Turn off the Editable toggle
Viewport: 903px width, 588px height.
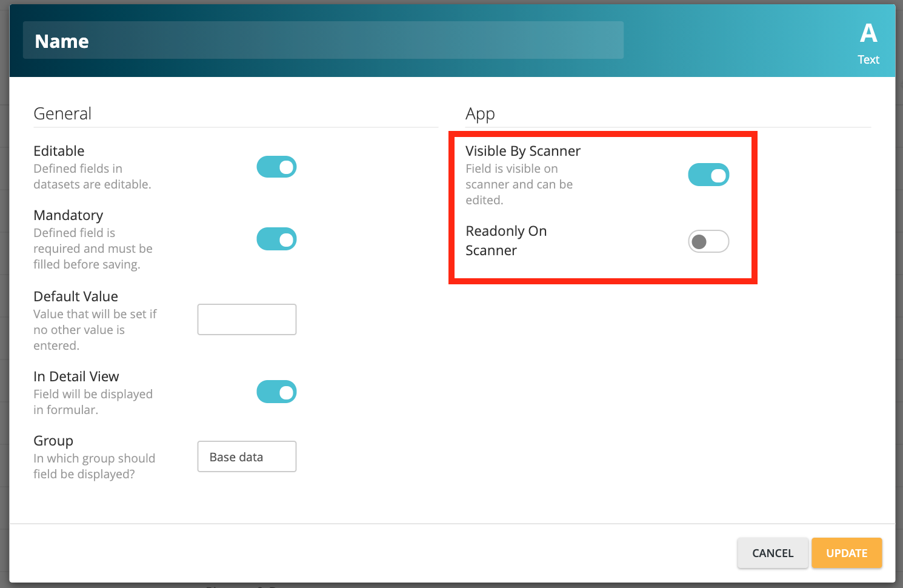click(x=276, y=167)
